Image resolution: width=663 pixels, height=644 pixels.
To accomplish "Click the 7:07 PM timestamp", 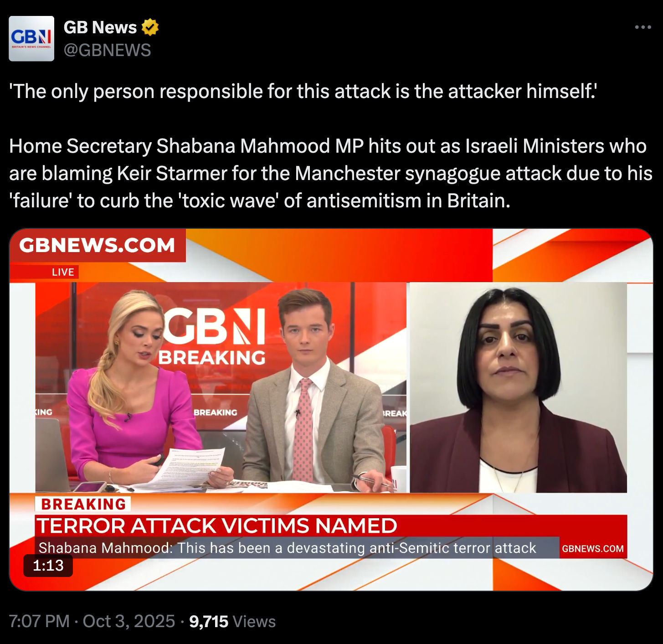I will coord(39,621).
